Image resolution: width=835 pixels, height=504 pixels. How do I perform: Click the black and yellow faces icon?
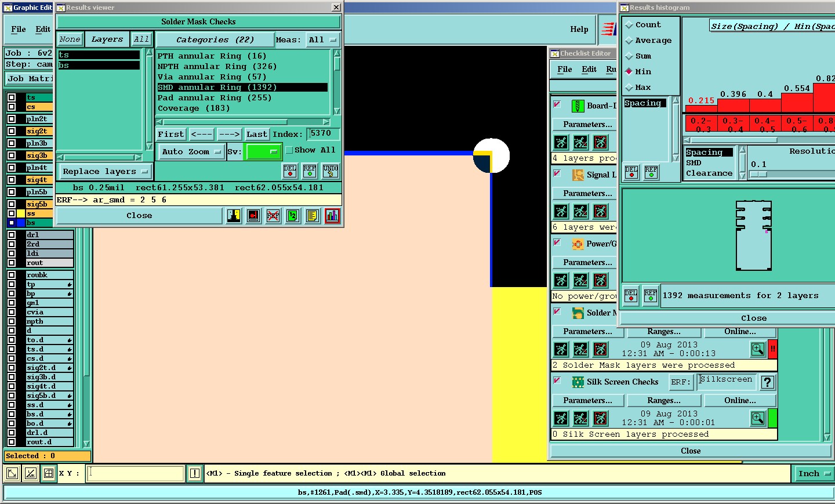[x=234, y=216]
